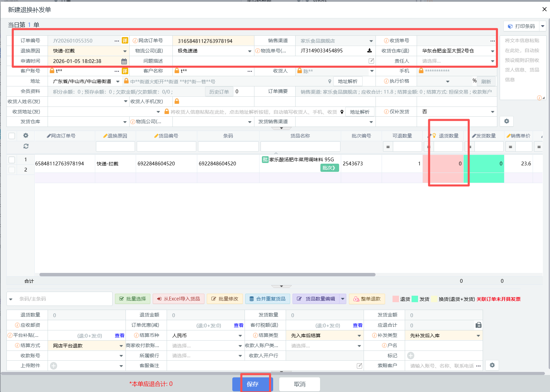Click the grid refresh icon
550x392 pixels.
[26, 146]
